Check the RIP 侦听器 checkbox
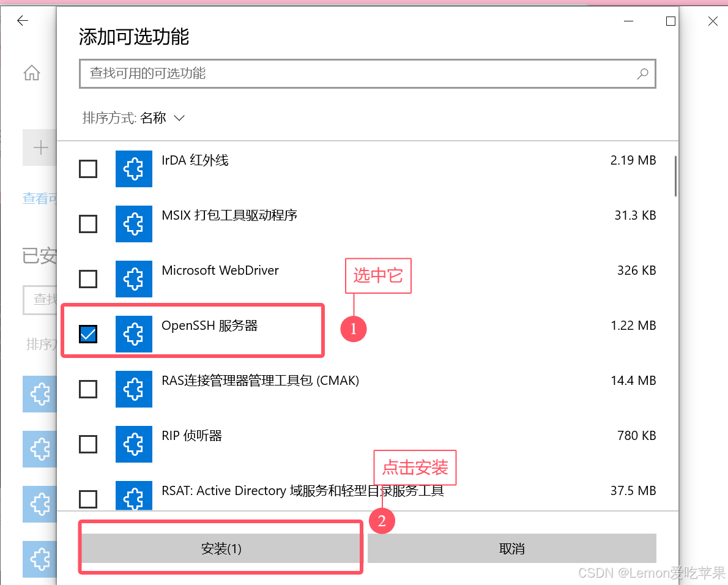The height and width of the screenshot is (585, 728). pyautogui.click(x=88, y=444)
